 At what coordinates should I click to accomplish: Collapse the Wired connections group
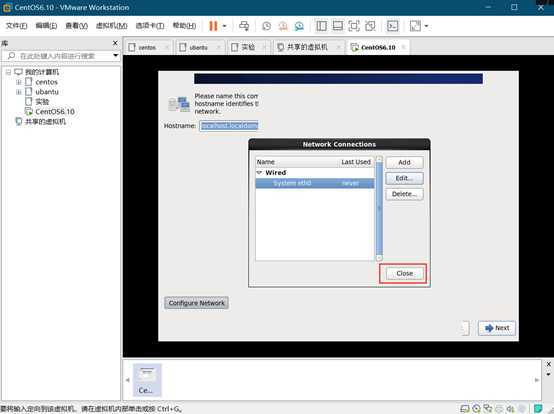pos(259,173)
